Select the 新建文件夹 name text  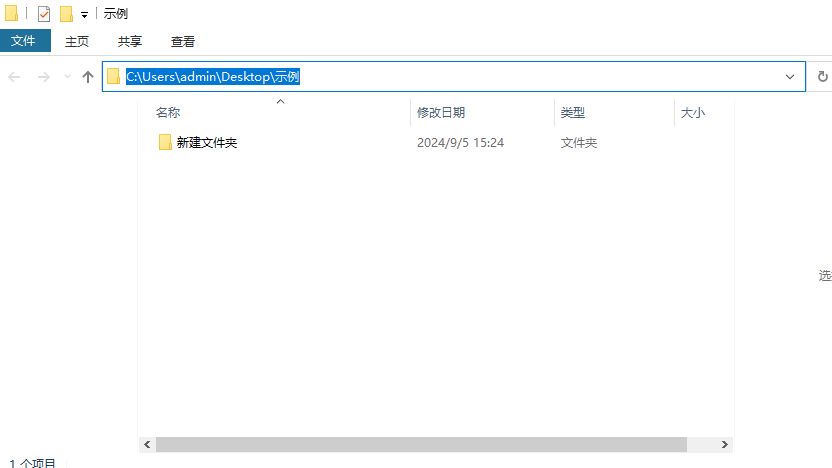pyautogui.click(x=207, y=143)
